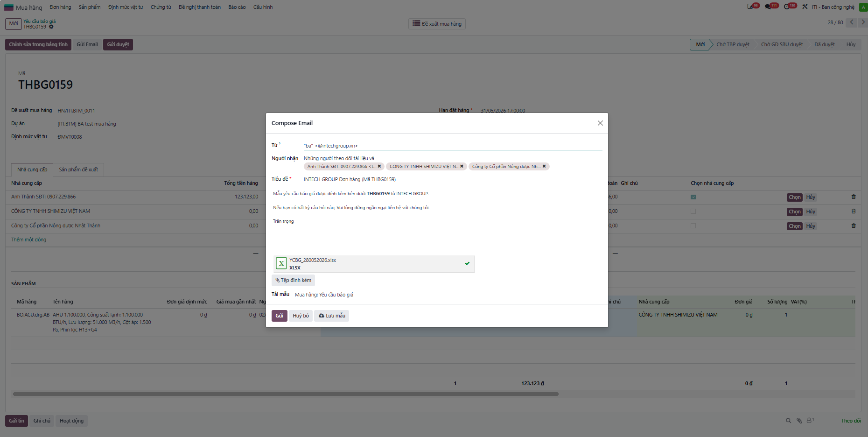Delete the SHIMIZU VIỆT NAM row trash icon
868x437 pixels.
click(x=854, y=211)
